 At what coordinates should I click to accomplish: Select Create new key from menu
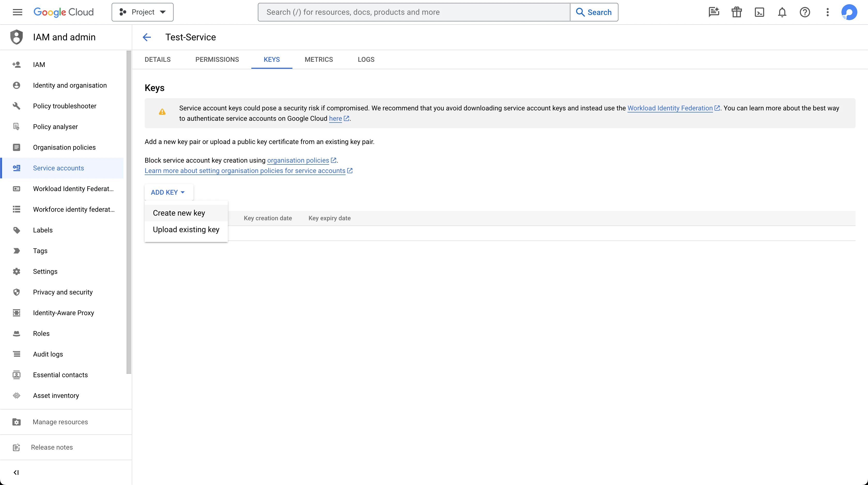click(179, 213)
